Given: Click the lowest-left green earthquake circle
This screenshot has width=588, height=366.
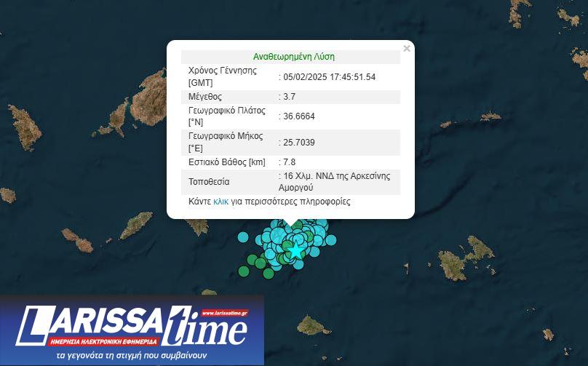Looking at the screenshot, I should coord(243,271).
